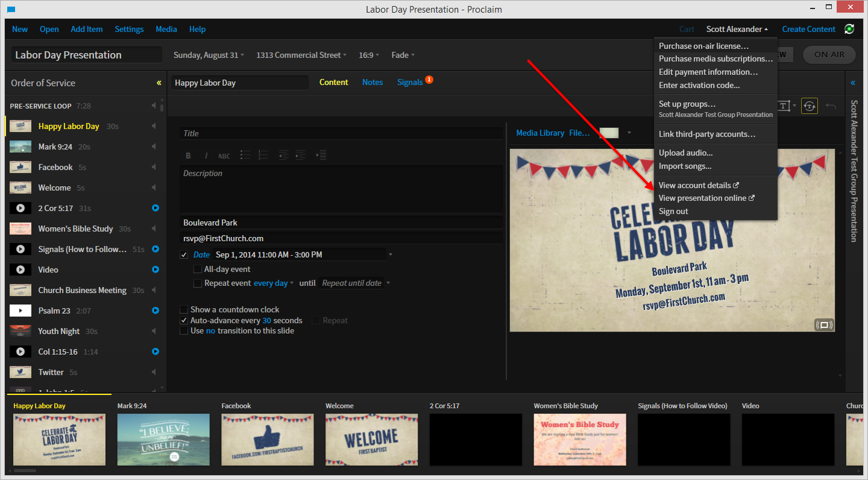Click the speaker icon for Welcome item
Screen dimensions: 868x480
154,188
